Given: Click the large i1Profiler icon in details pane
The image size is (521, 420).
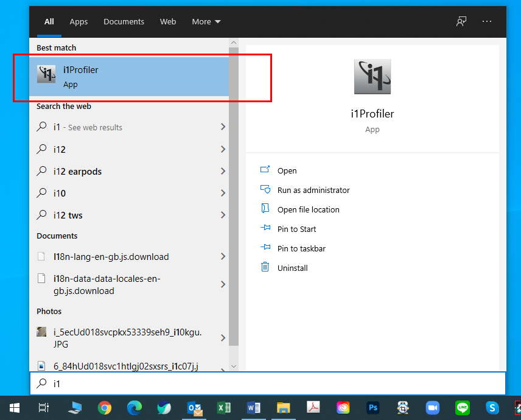Looking at the screenshot, I should click(372, 77).
